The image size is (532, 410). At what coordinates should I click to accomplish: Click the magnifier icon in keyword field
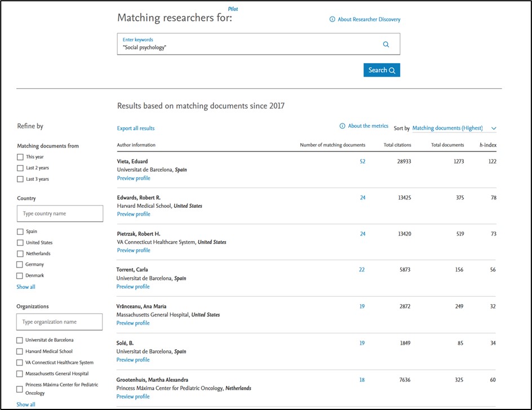pyautogui.click(x=386, y=44)
